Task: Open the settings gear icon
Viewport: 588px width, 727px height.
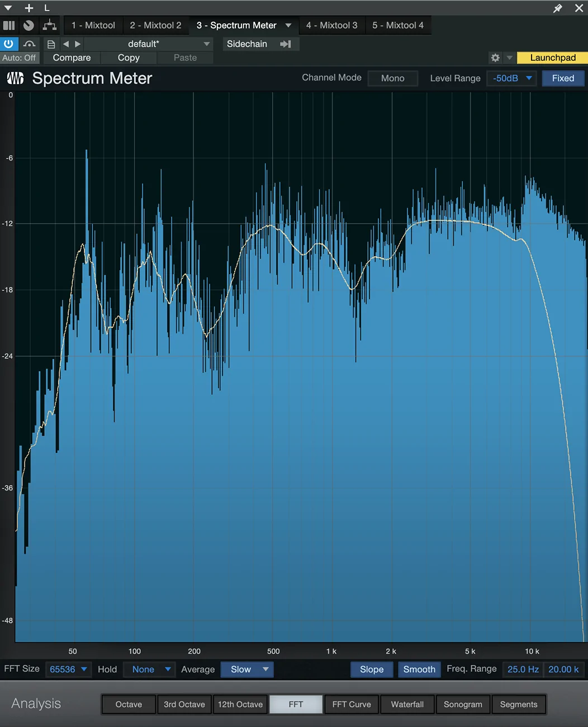Action: tap(495, 58)
